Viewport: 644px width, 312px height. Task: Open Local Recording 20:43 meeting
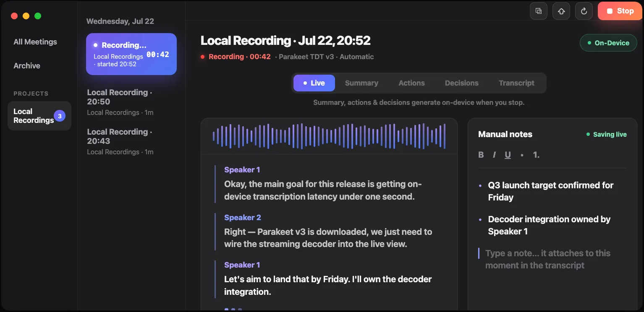(x=131, y=141)
